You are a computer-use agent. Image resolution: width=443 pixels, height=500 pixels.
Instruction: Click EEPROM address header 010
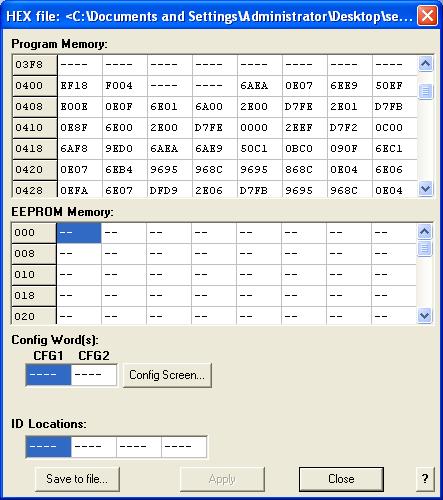pos(34,275)
